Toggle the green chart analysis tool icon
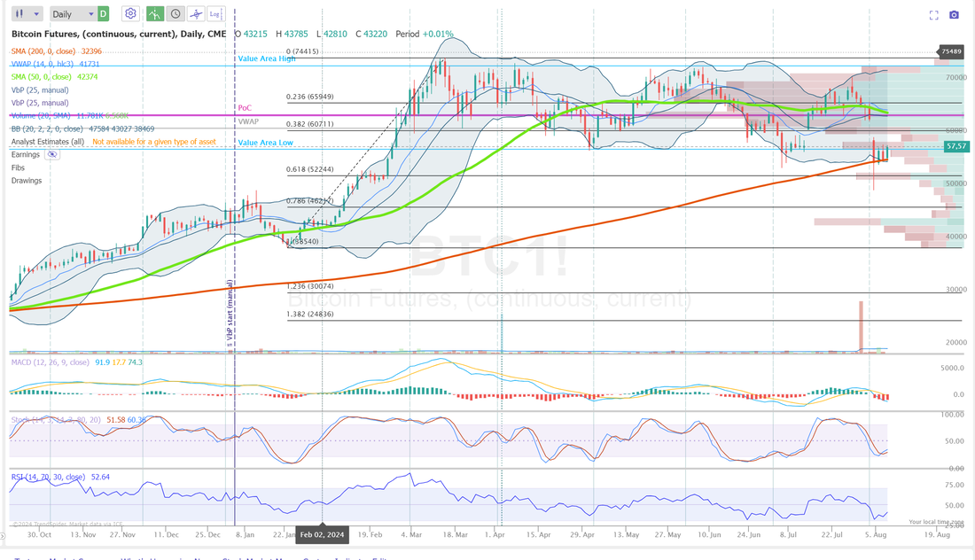Viewport: 975px width, 560px height. pos(155,13)
